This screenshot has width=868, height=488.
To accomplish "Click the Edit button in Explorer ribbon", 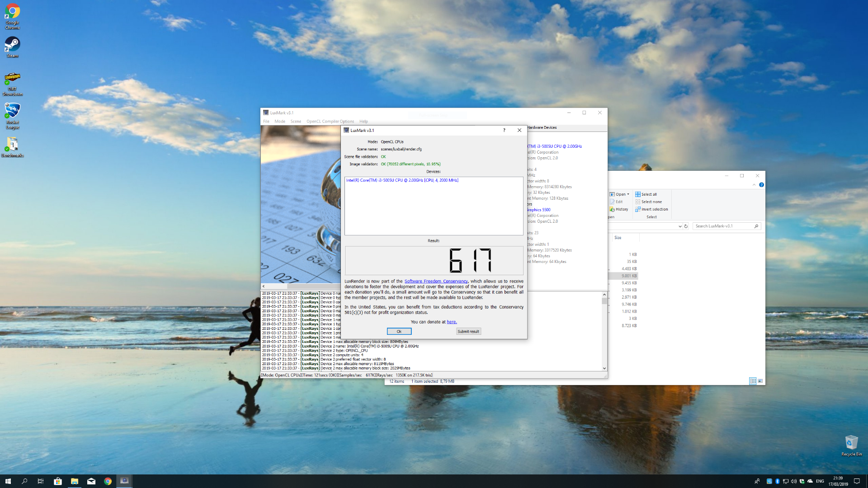I will [616, 202].
